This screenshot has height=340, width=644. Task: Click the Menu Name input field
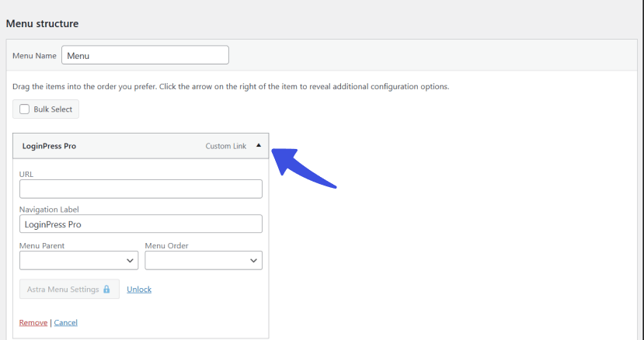coord(145,55)
